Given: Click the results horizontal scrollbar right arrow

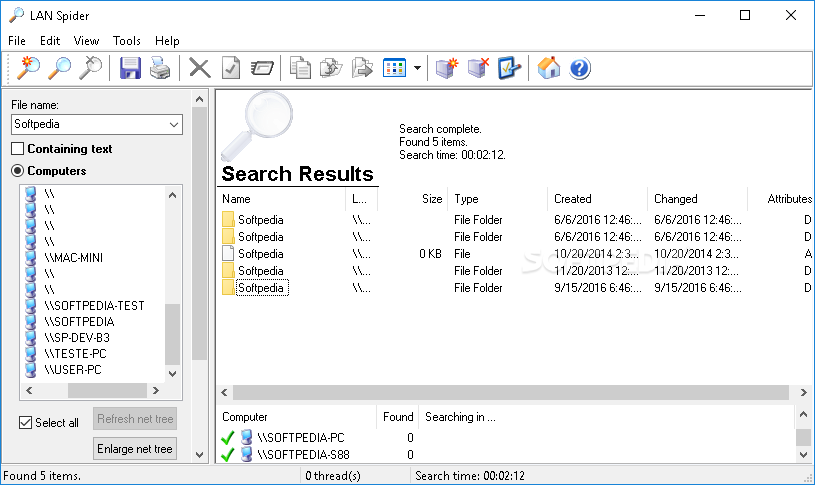Looking at the screenshot, I should pyautogui.click(x=804, y=392).
